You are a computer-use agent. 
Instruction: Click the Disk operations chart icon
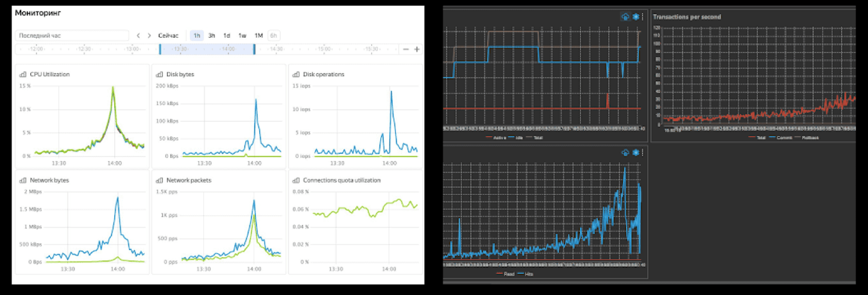pyautogui.click(x=296, y=74)
